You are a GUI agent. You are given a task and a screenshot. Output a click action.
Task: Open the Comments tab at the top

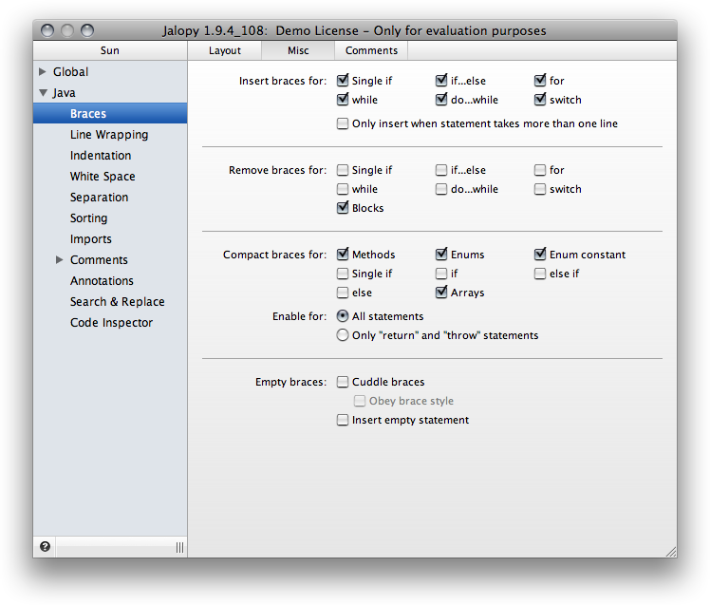click(371, 50)
